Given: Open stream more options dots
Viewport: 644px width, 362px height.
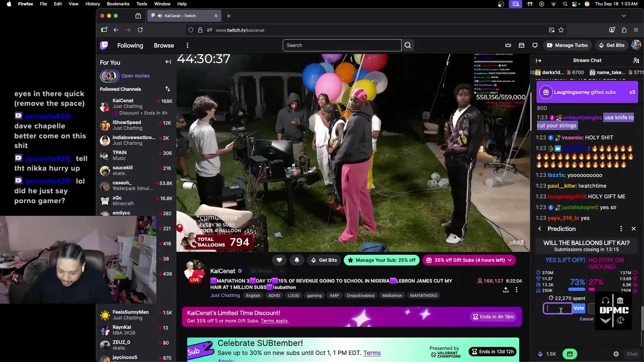Looking at the screenshot, I should 516,290.
